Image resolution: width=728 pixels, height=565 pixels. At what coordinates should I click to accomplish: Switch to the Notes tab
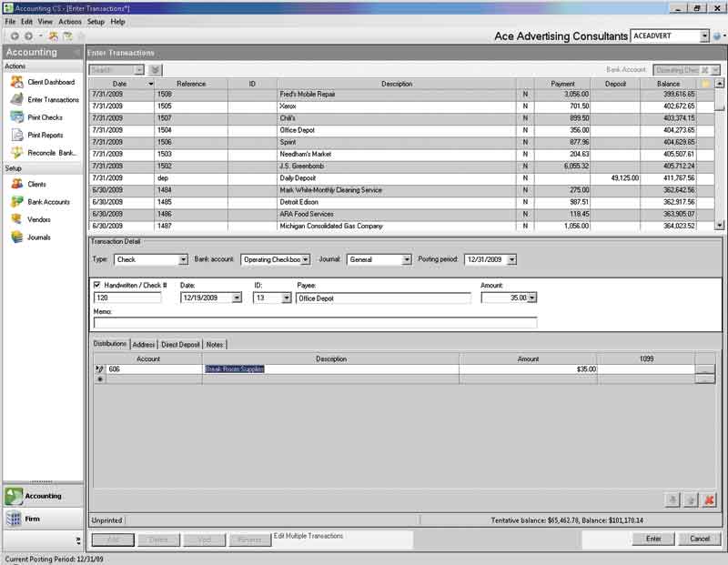coord(215,345)
